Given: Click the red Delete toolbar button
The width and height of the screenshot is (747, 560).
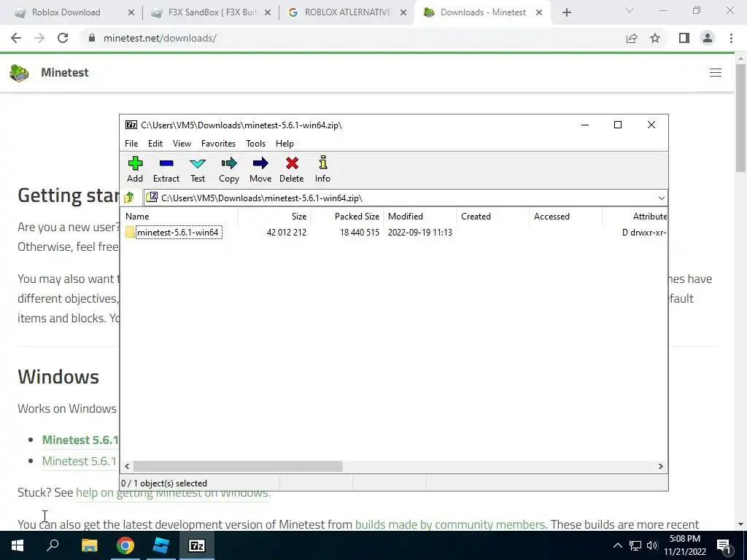Looking at the screenshot, I should pos(292,169).
